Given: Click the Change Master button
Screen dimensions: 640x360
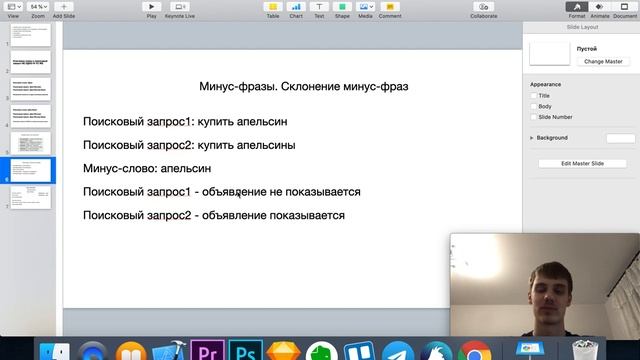Looking at the screenshot, I should [x=603, y=62].
